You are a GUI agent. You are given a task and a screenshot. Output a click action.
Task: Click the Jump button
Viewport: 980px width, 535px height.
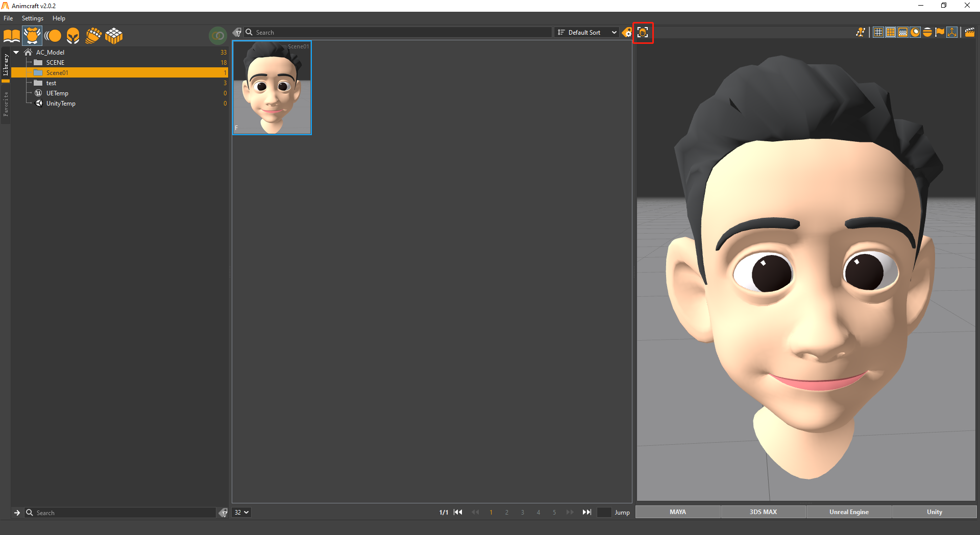(x=622, y=512)
